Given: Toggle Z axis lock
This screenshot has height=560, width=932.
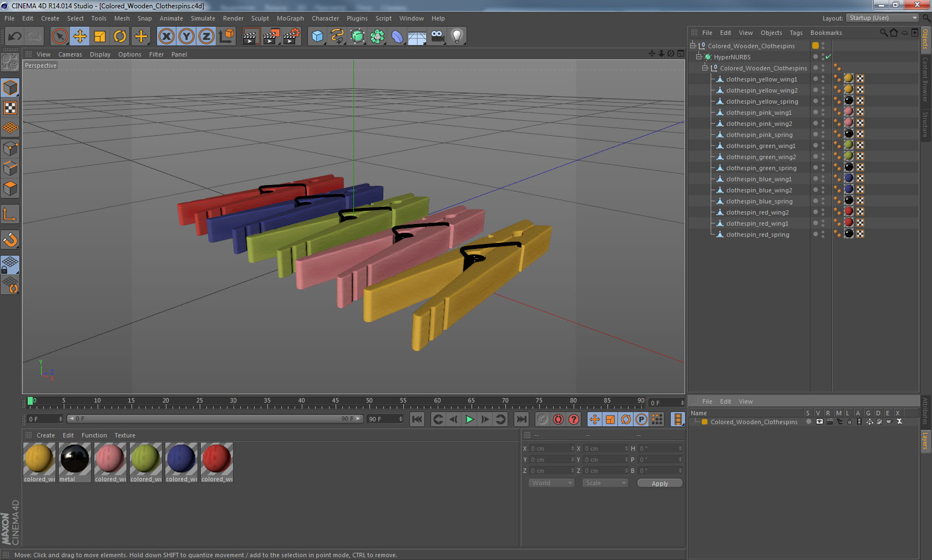Looking at the screenshot, I should coord(206,37).
